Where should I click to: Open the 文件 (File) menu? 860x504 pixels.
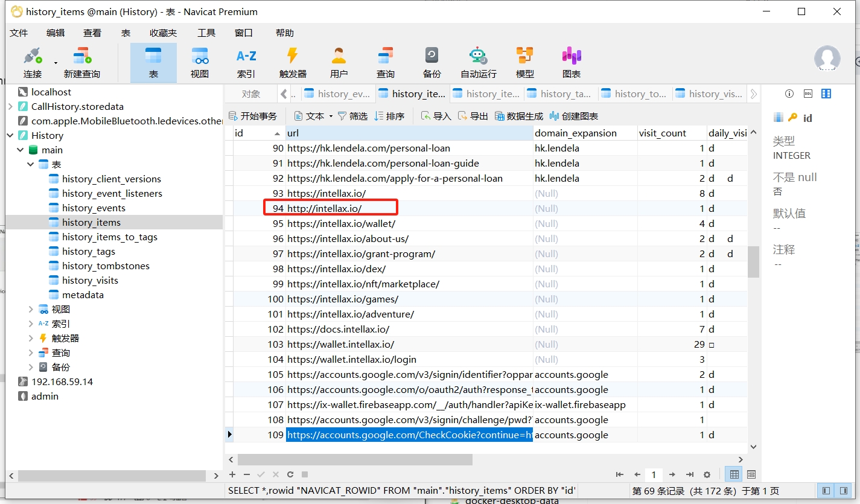[19, 33]
